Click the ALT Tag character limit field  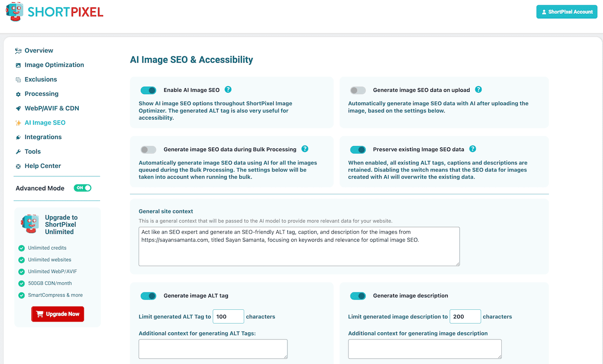click(x=228, y=316)
